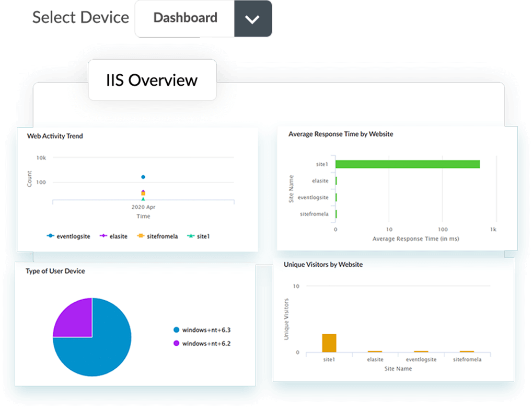Toggle elasite legend in Web Activity Trend
Image resolution: width=532 pixels, height=408 pixels.
click(x=113, y=236)
